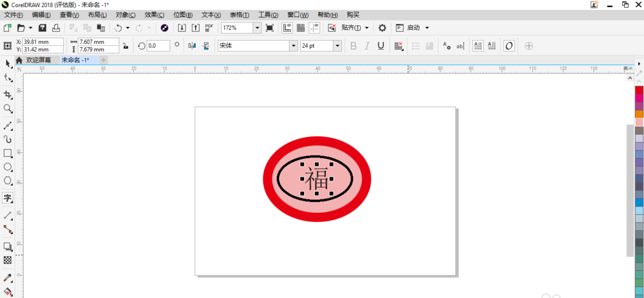Enable vertical text direction

coord(491,46)
